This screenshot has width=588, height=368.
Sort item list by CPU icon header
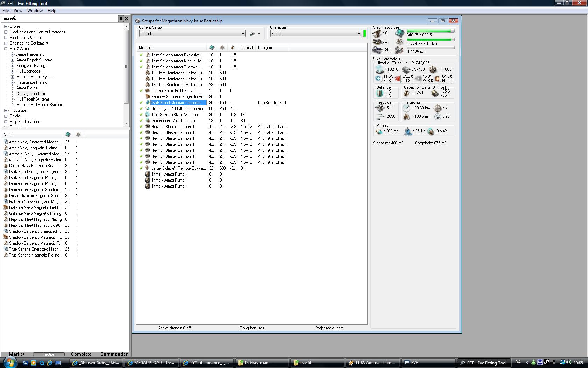(68, 135)
